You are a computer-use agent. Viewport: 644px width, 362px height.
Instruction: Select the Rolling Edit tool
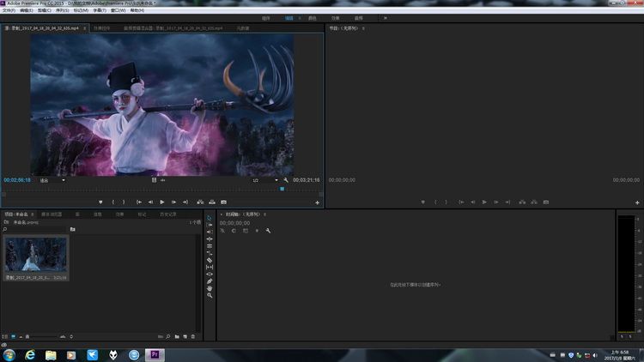tap(210, 246)
